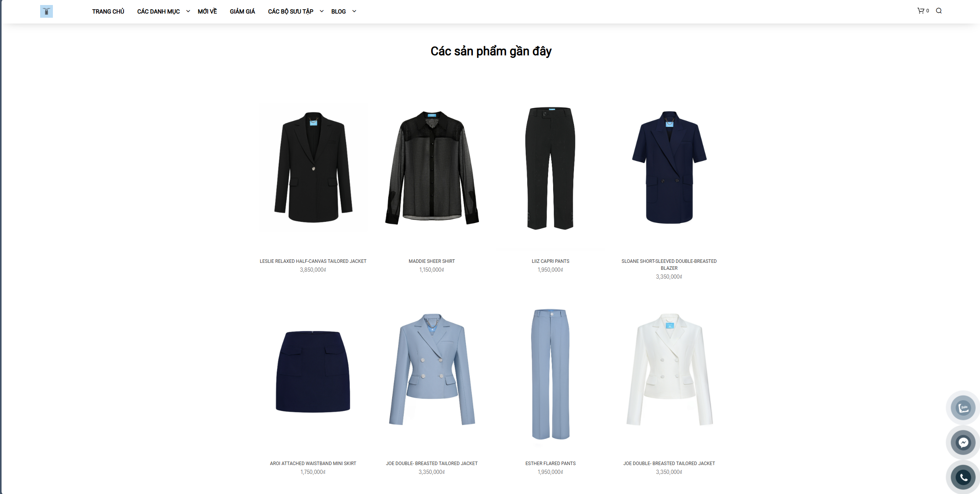
Task: Open the Mới về menu item
Action: [207, 12]
